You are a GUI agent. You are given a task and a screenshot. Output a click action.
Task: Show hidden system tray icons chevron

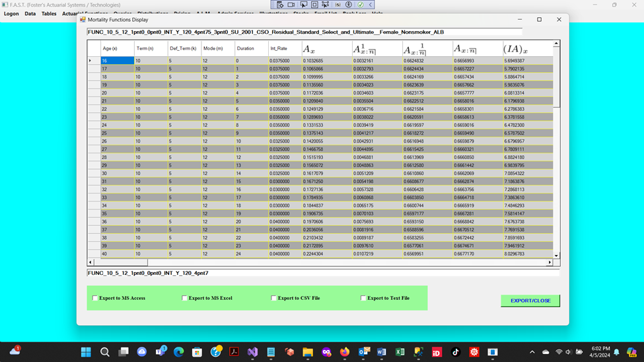click(x=532, y=352)
